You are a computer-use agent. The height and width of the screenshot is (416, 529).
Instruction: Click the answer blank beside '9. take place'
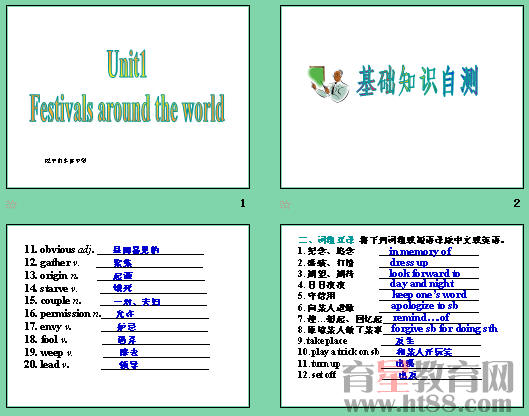coord(430,341)
